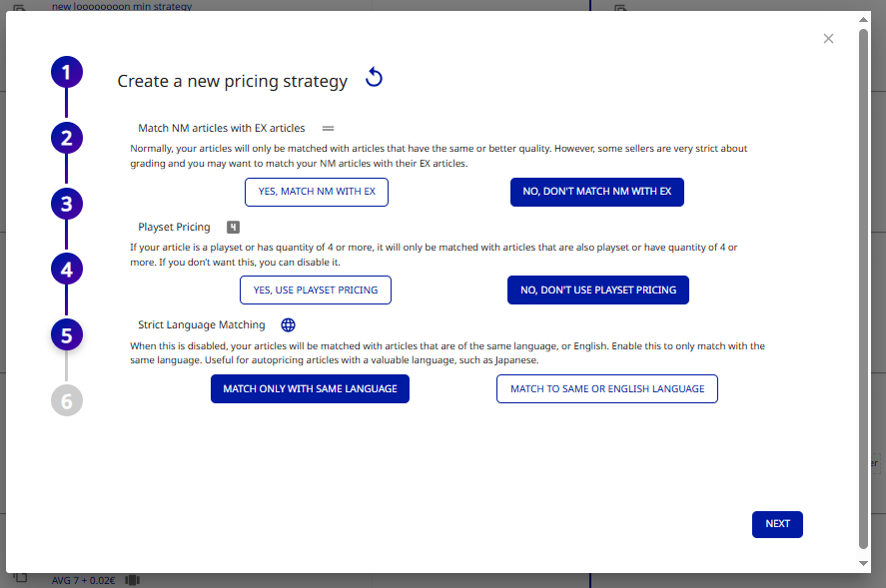The width and height of the screenshot is (886, 588).
Task: Pick Match to same or English language
Action: 607,388
